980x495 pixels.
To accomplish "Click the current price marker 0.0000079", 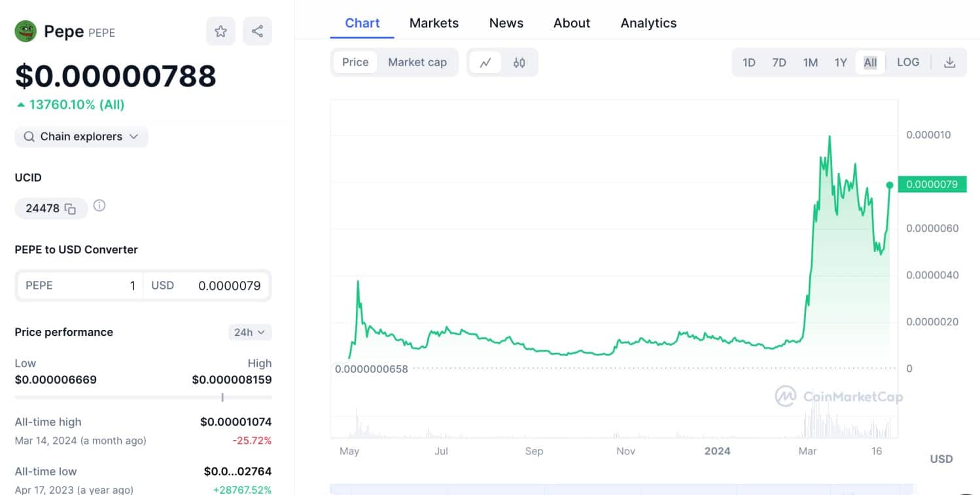I will point(932,184).
